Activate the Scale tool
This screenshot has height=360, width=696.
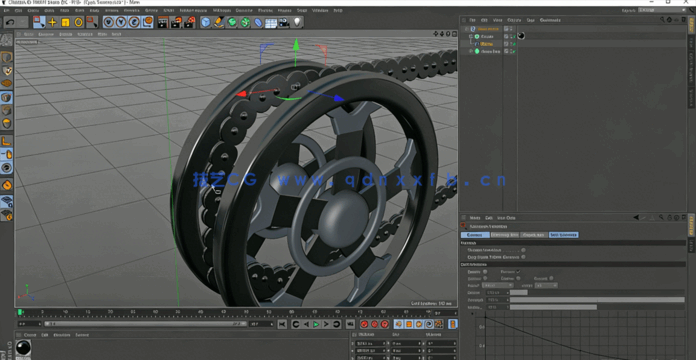pos(65,22)
